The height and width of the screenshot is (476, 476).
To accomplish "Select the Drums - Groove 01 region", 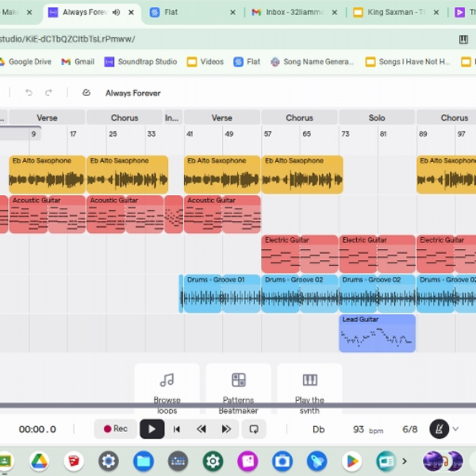I will 222,294.
